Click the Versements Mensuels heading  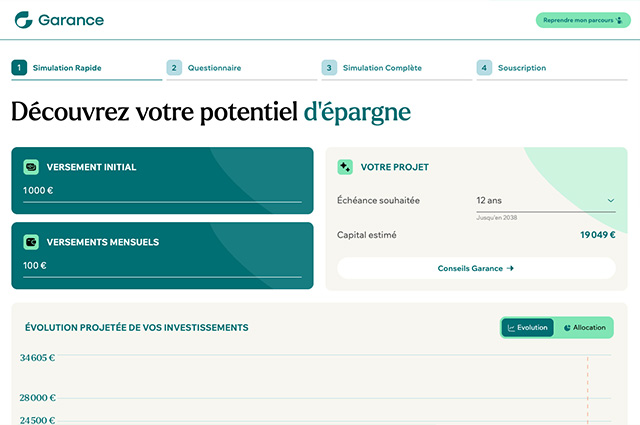(x=103, y=242)
